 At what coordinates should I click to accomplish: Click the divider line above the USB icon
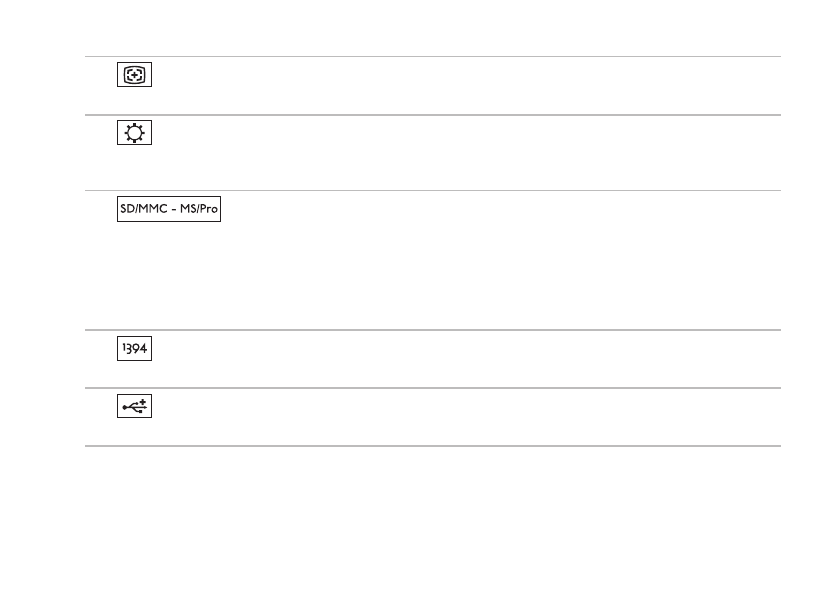pyautogui.click(x=433, y=387)
